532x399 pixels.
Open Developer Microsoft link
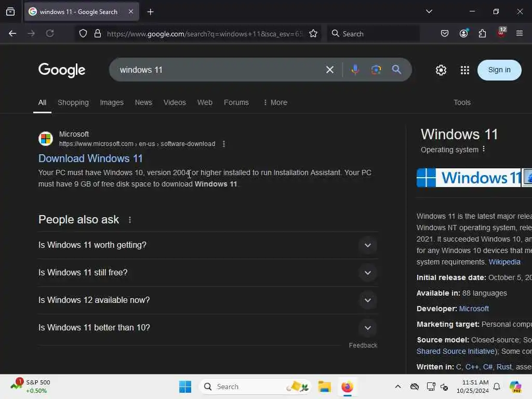[x=474, y=309]
